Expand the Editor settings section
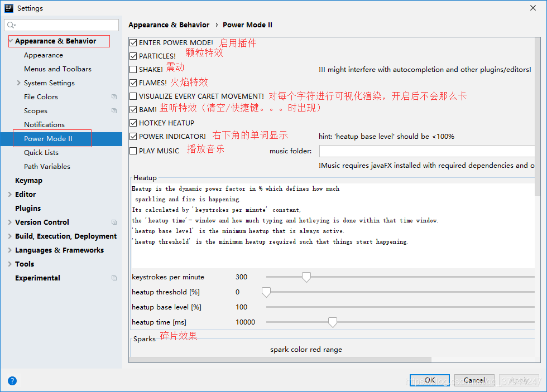The width and height of the screenshot is (547, 392). click(10, 195)
